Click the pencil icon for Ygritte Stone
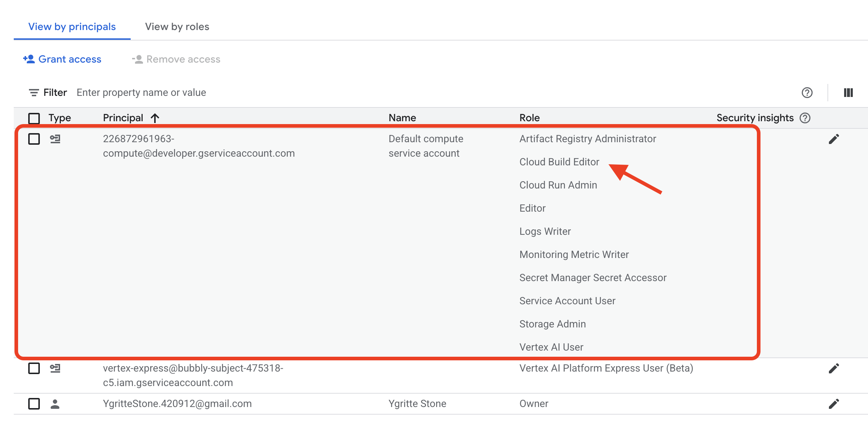The height and width of the screenshot is (445, 868). 834,404
